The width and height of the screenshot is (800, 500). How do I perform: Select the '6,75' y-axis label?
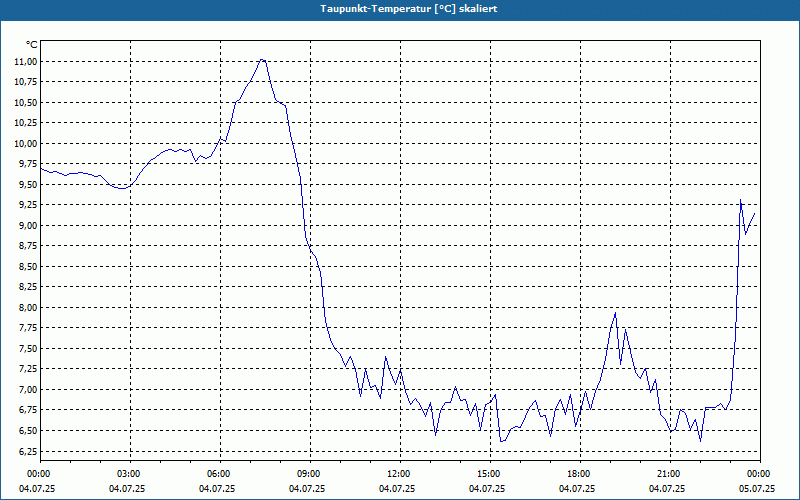(30, 410)
